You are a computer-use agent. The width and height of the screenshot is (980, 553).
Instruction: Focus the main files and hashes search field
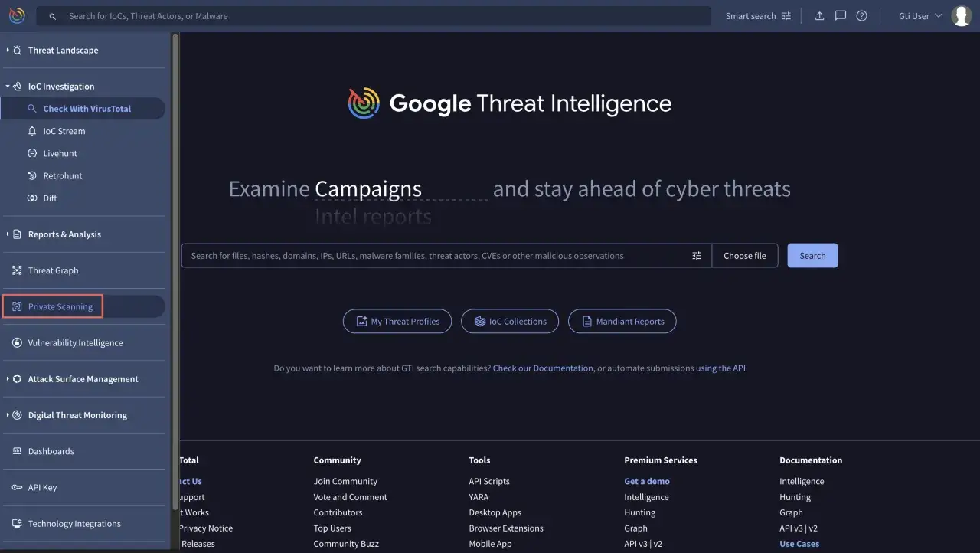coord(446,256)
